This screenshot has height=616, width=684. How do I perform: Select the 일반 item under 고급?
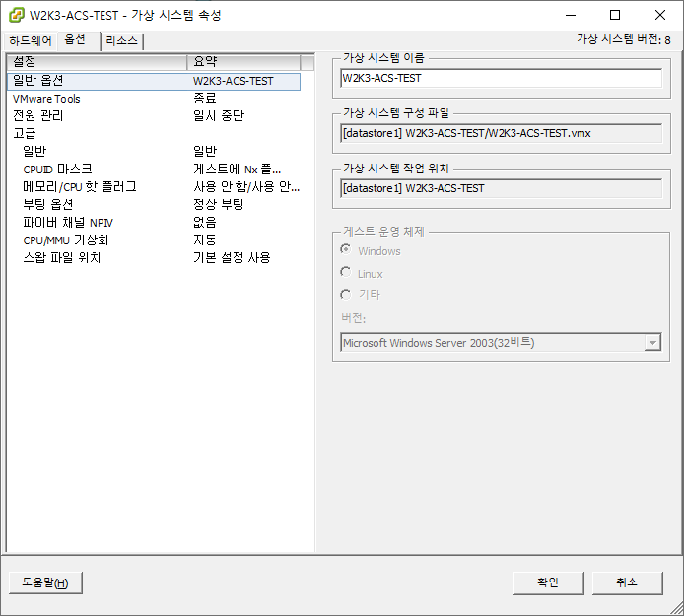pyautogui.click(x=154, y=152)
